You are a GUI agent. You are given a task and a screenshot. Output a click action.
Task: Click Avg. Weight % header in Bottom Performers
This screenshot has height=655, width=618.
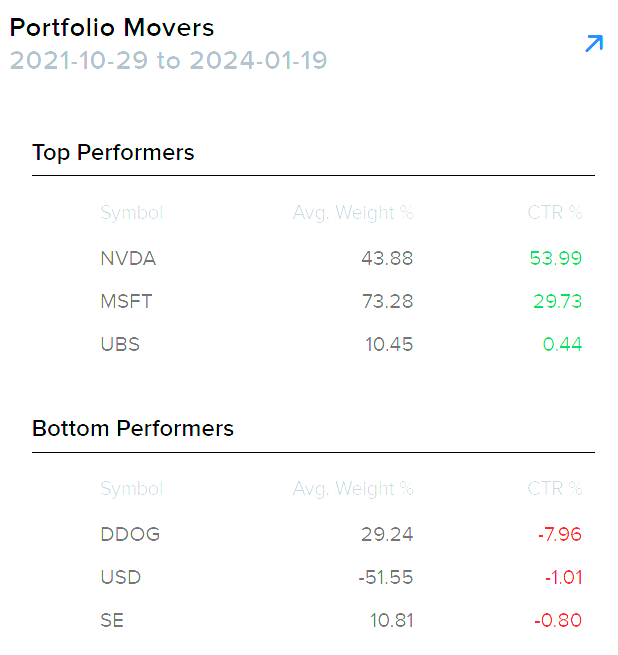(x=353, y=489)
